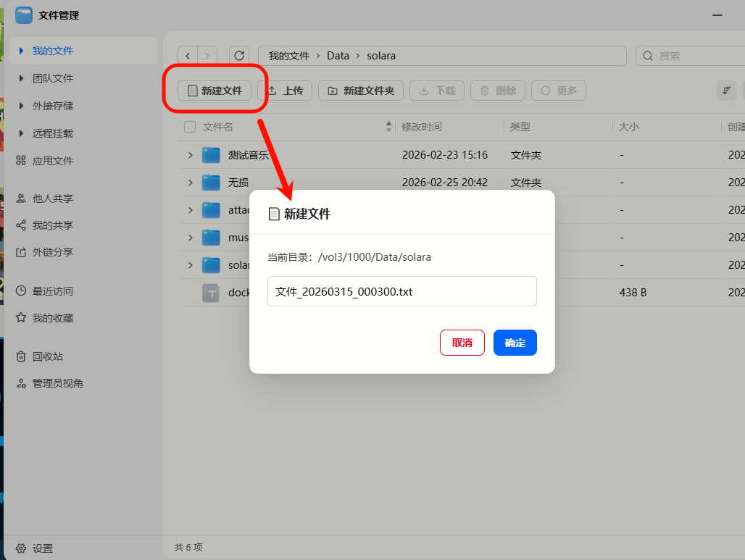Click the date 2026-02-25 20:42
Image resolution: width=745 pixels, height=560 pixels.
(x=445, y=183)
